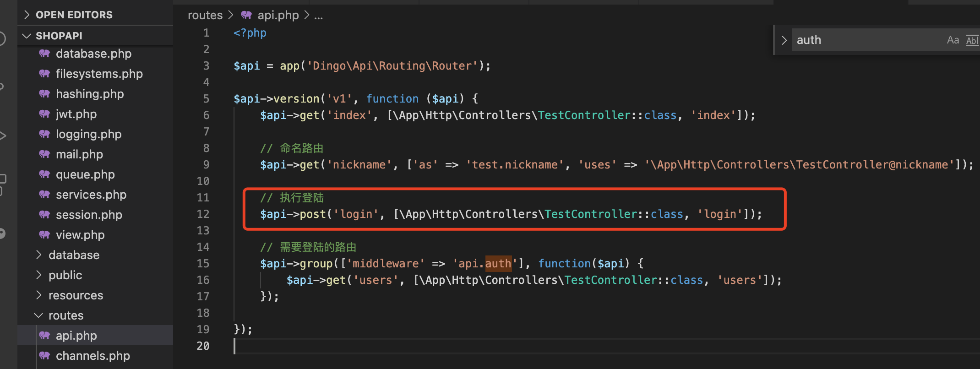Screen dimensions: 980x369
Task: Click 'middleware' key on line 15
Action: click(386, 264)
